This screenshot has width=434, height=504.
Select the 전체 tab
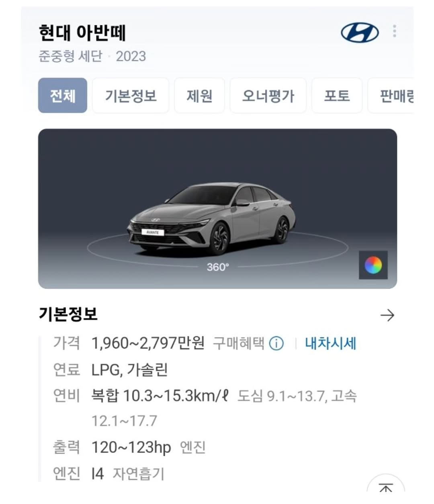[x=63, y=96]
